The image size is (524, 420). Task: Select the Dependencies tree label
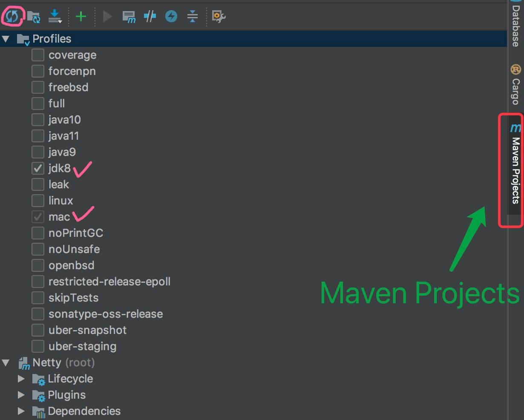pyautogui.click(x=84, y=411)
